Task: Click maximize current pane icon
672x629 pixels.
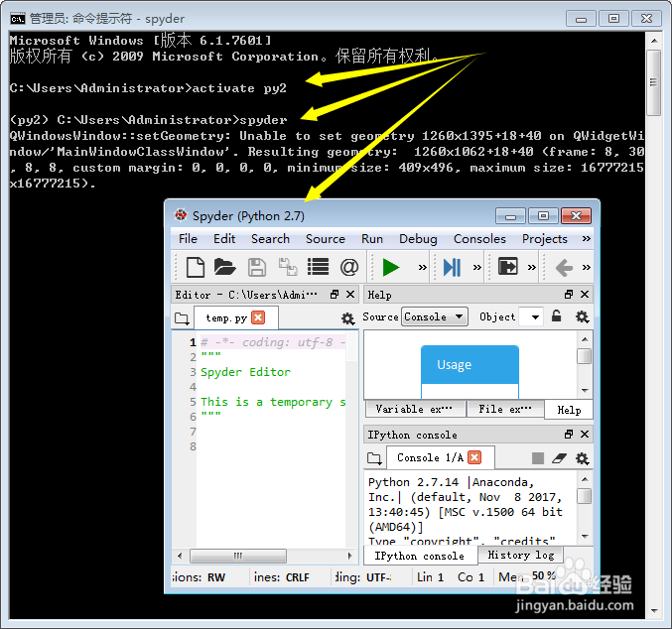Action: pos(507,266)
